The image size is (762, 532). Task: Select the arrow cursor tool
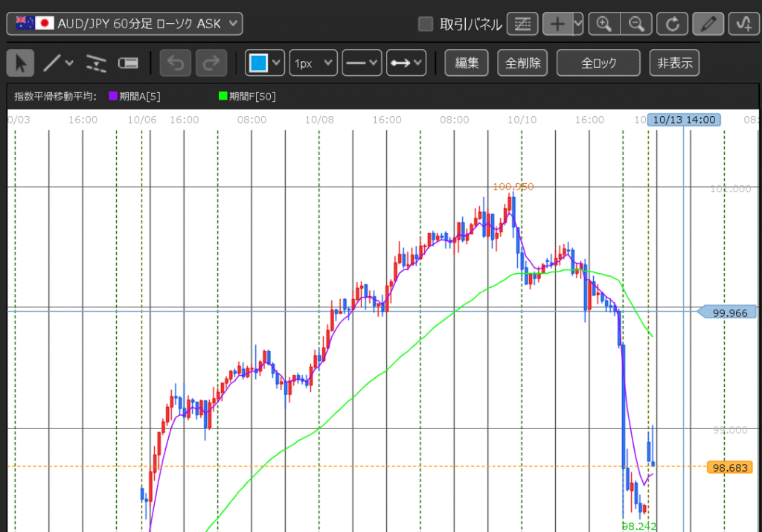coord(20,63)
